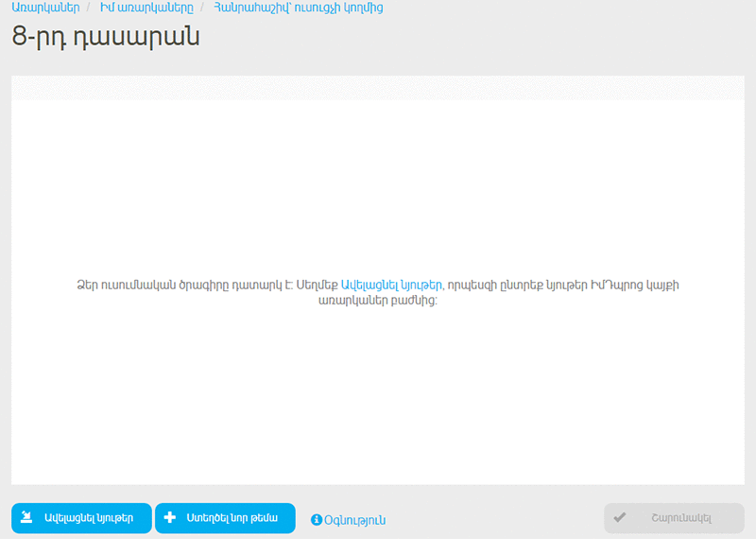Image resolution: width=756 pixels, height=555 pixels.
Task: Click the առարկաներ բաժնից text line
Action: tap(378, 301)
